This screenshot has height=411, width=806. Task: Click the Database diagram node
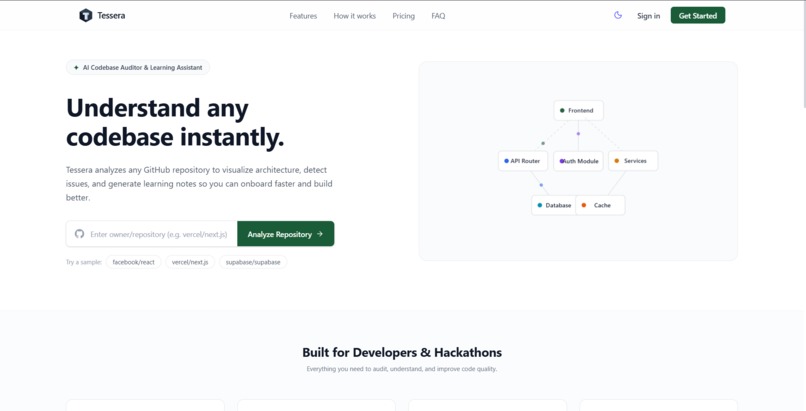tap(554, 205)
